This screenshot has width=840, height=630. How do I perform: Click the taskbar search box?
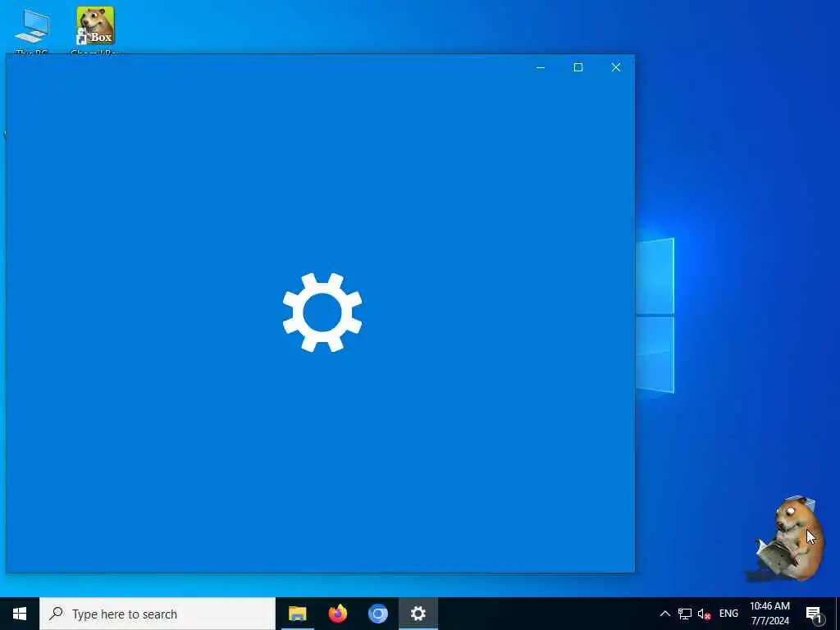point(157,614)
